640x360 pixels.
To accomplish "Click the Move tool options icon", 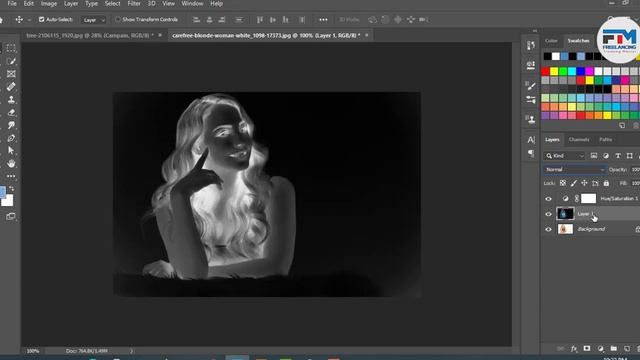I will pyautogui.click(x=19, y=20).
